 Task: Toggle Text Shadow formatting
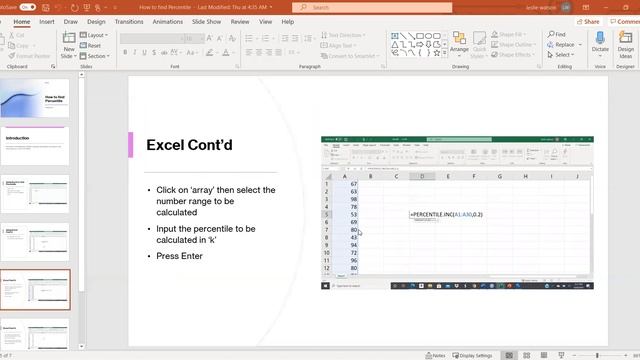(154, 53)
